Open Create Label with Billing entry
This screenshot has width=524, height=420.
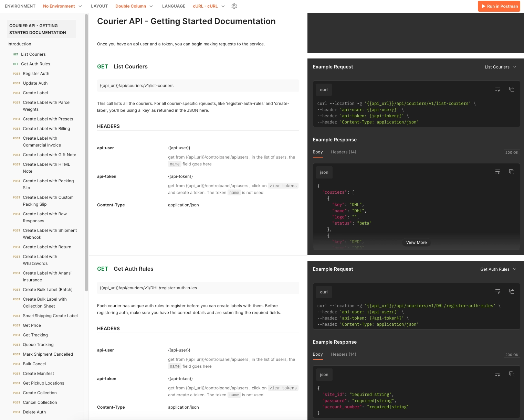(46, 129)
